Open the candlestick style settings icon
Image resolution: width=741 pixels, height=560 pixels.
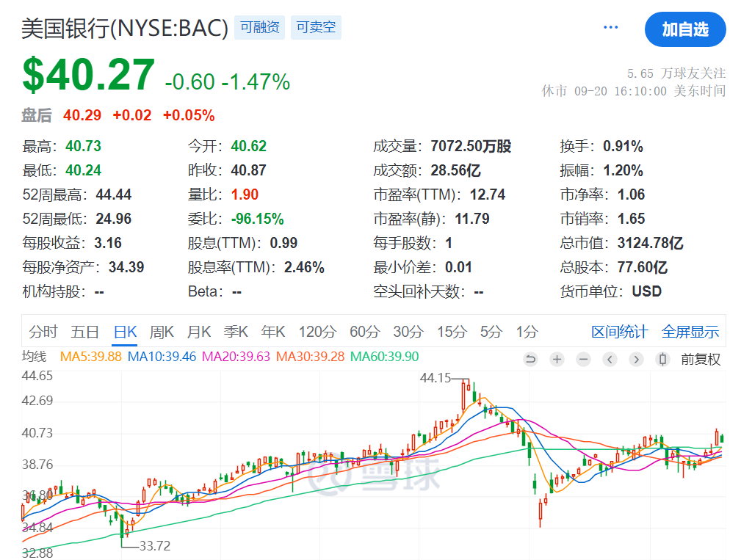tap(662, 359)
